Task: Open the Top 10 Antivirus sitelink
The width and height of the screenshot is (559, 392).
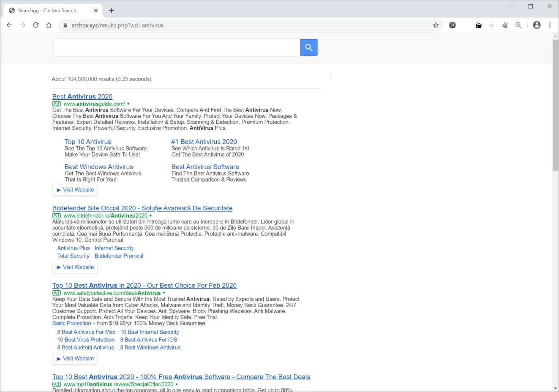Action: [x=88, y=142]
